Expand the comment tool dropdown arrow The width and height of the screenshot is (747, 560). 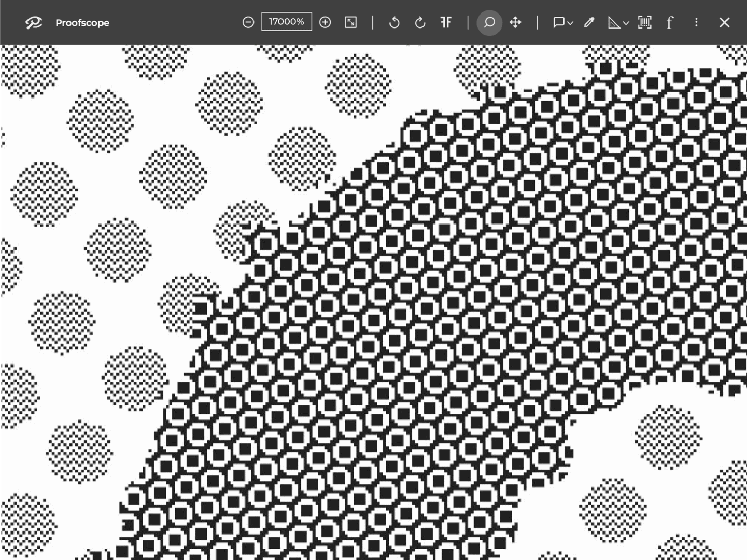tap(570, 23)
